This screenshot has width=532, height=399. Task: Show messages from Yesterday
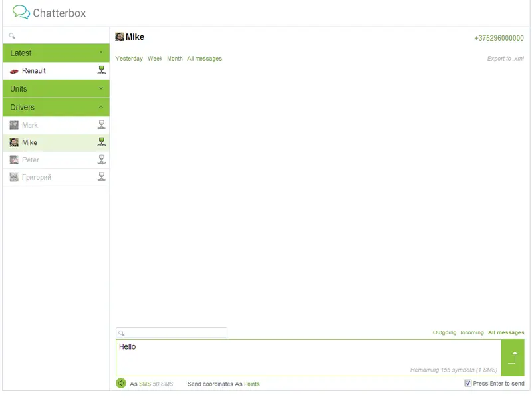point(129,59)
